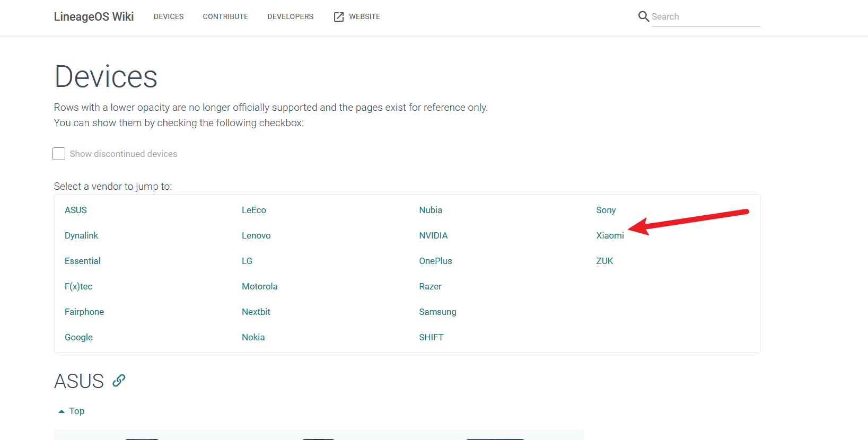Jump to Lenovo devices
The height and width of the screenshot is (440, 868).
point(256,235)
